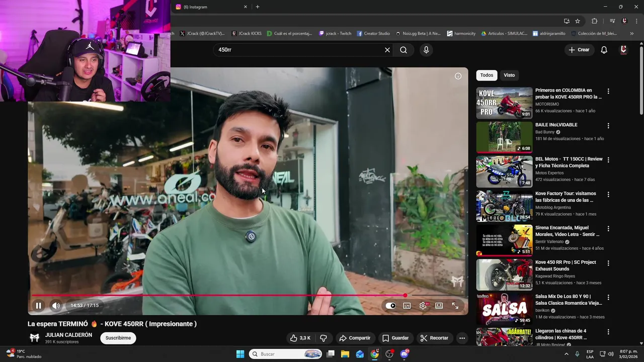Open the JULIAN CALDERÓN channel name
644x362 pixels.
(68, 335)
